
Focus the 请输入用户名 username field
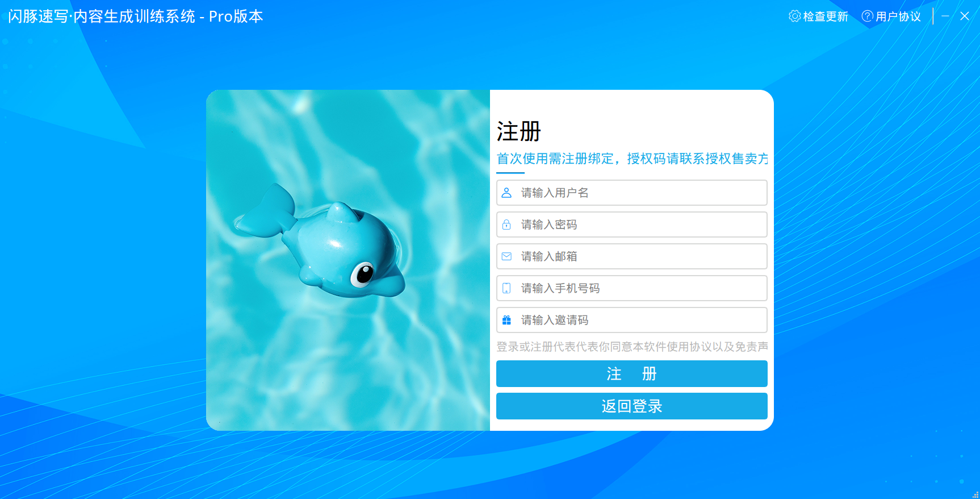tap(631, 193)
